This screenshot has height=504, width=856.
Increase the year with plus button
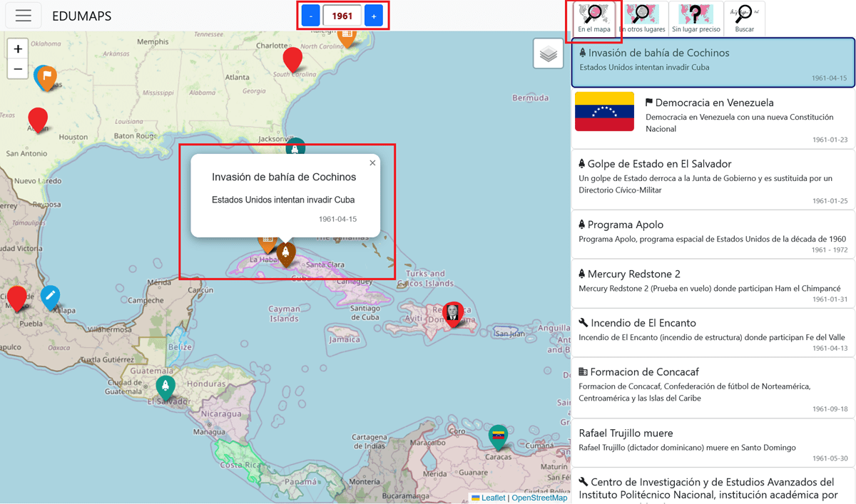pos(374,16)
